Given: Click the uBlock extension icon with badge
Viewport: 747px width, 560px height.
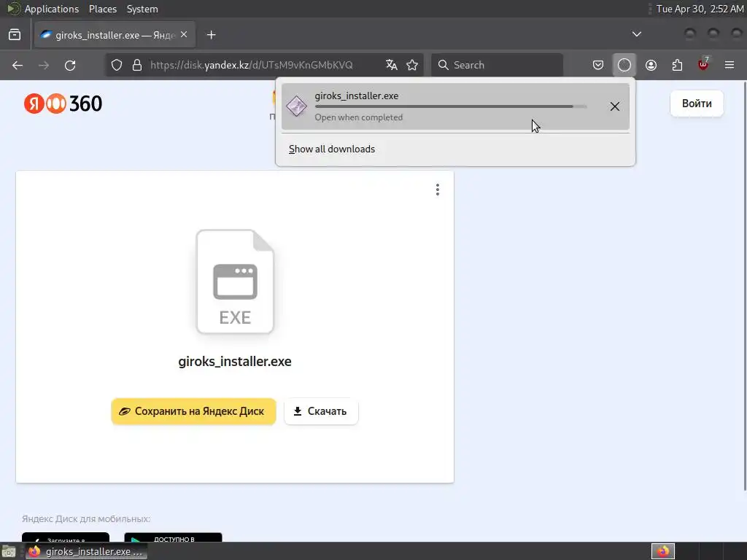Looking at the screenshot, I should coord(703,64).
